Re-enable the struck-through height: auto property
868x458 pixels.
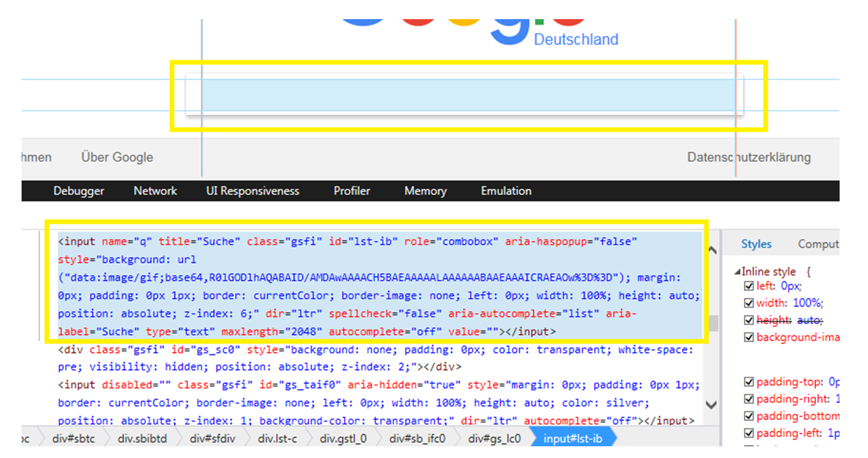[748, 320]
